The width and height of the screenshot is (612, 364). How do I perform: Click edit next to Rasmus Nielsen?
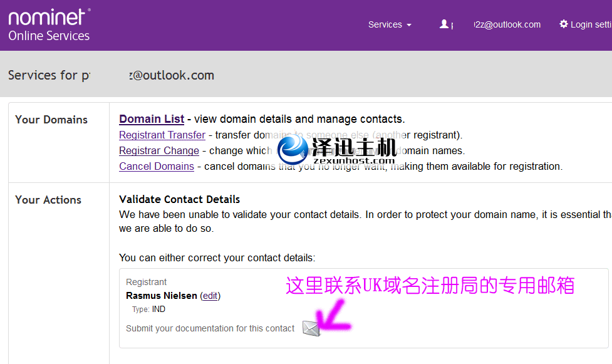coord(210,296)
